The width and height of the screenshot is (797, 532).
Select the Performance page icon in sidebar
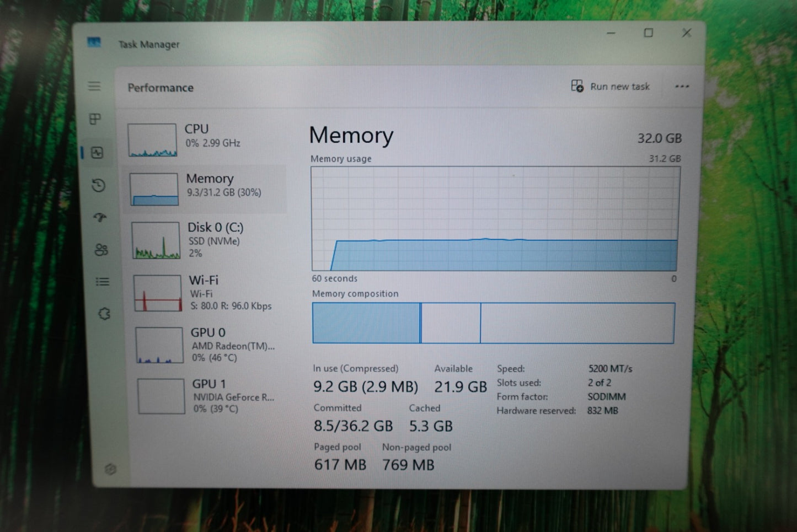[x=98, y=153]
